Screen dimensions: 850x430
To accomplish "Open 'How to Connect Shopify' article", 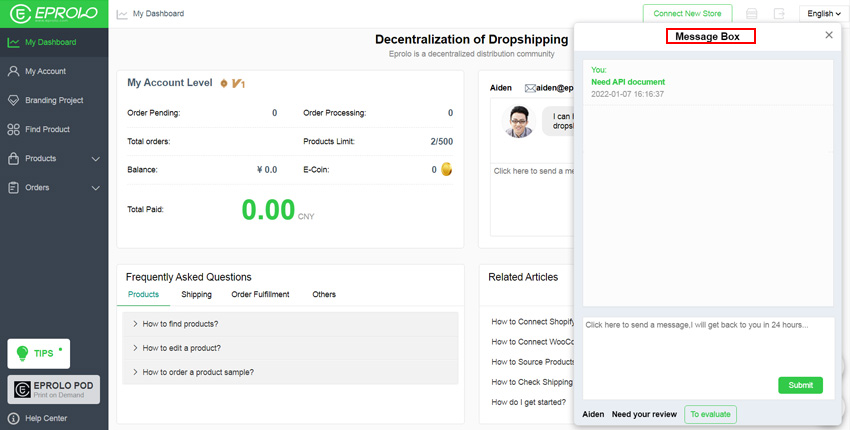I will pyautogui.click(x=532, y=322).
